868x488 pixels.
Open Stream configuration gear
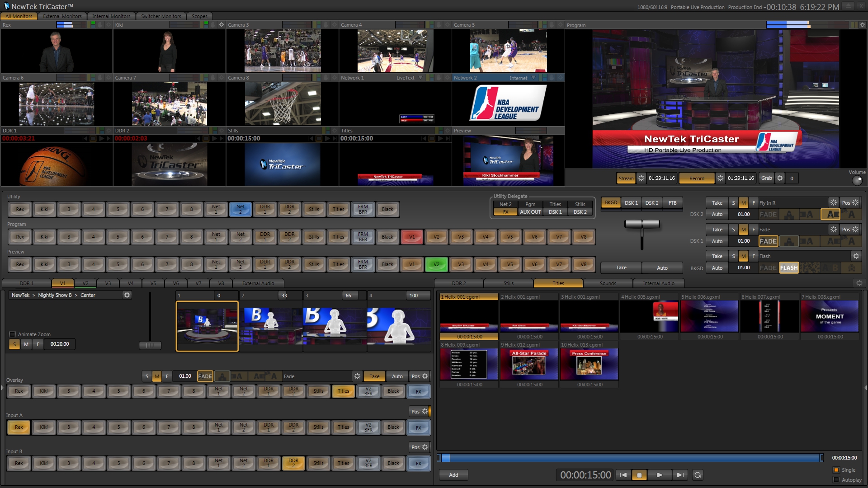pyautogui.click(x=641, y=178)
